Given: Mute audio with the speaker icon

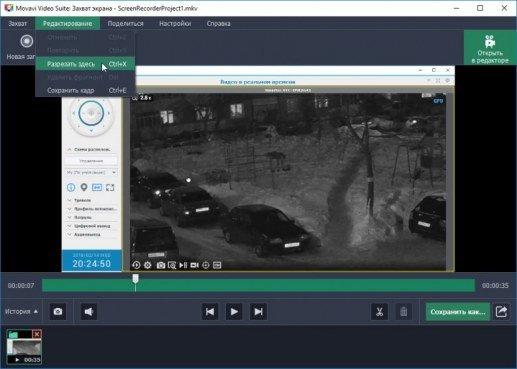Looking at the screenshot, I should click(89, 312).
